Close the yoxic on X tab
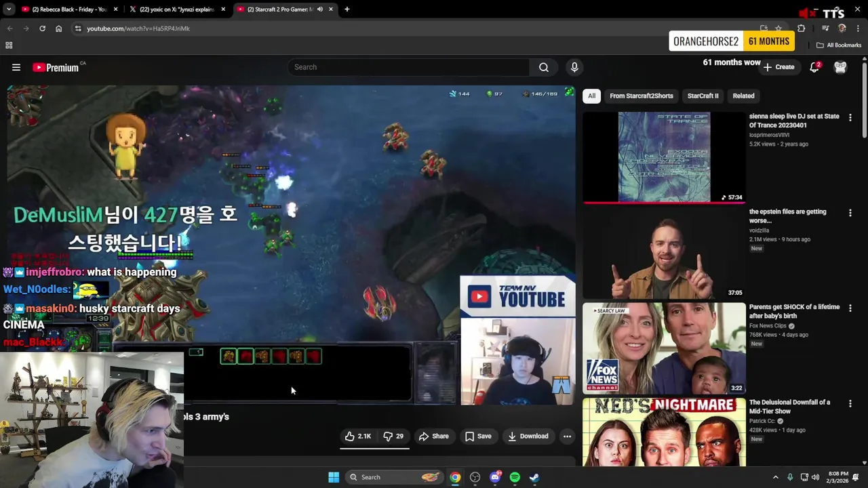Screen dimensions: 868x488 pyautogui.click(x=224, y=9)
